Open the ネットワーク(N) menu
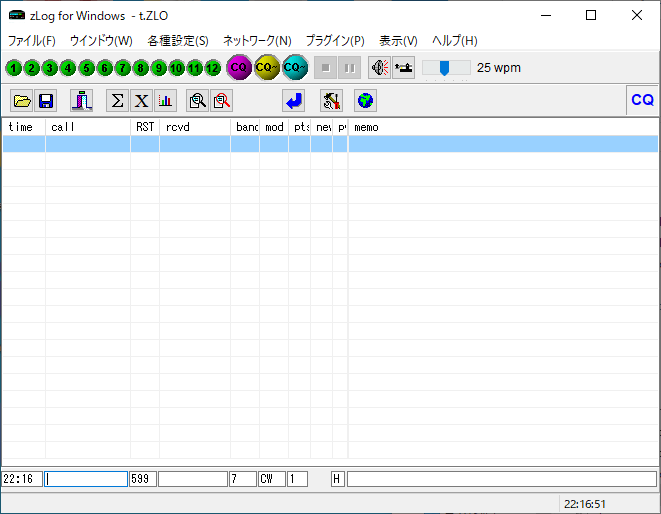 [257, 41]
